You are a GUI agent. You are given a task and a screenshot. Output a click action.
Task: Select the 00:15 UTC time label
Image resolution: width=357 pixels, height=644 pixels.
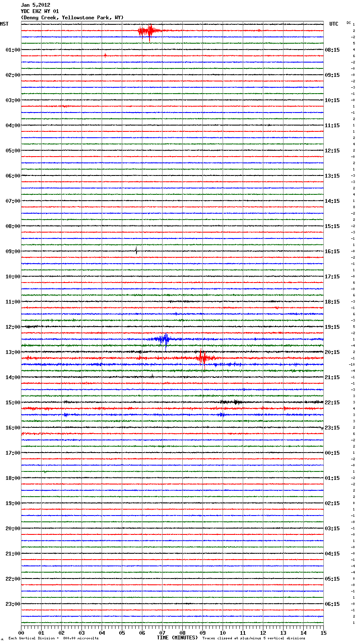pyautogui.click(x=332, y=453)
